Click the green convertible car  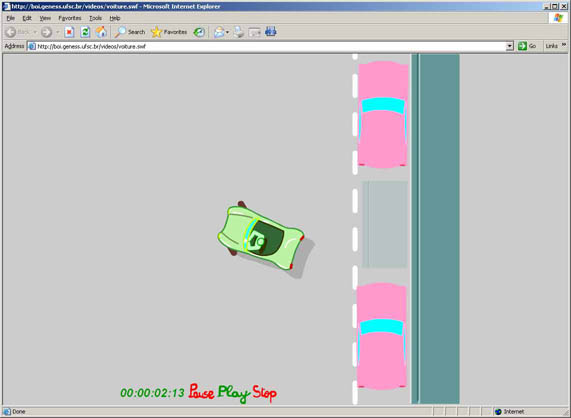pos(262,238)
